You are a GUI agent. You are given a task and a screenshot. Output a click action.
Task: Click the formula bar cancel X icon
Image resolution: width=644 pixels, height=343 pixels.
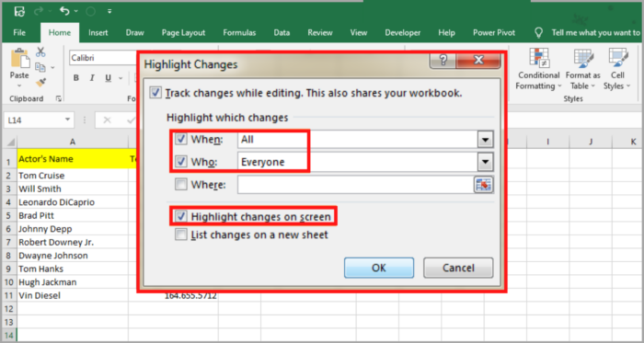pyautogui.click(x=108, y=120)
